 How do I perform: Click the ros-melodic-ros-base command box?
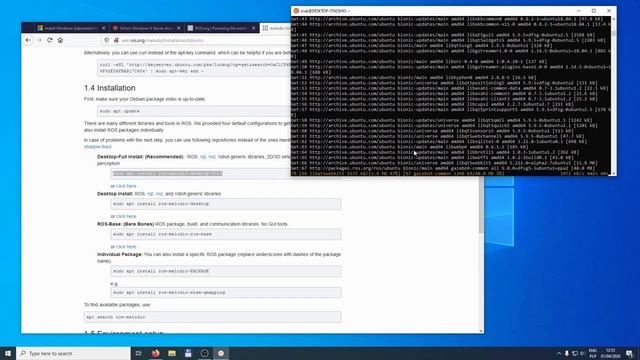coord(226,234)
